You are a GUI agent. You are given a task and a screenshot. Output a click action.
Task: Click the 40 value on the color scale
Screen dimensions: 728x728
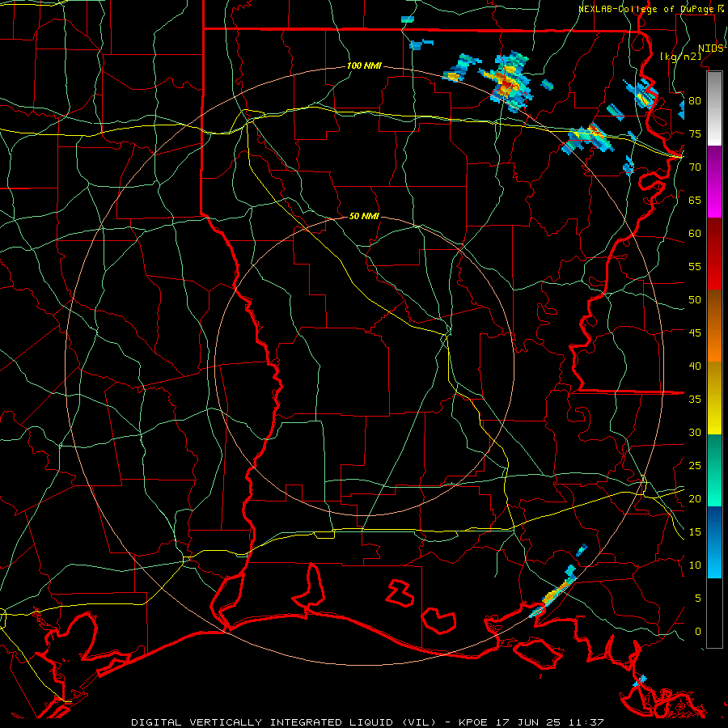point(695,366)
